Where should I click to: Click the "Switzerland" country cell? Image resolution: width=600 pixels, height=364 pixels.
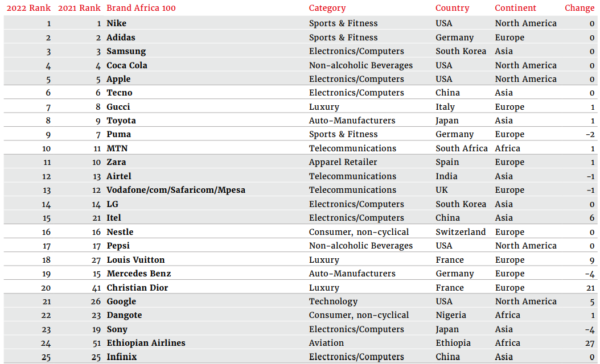click(x=461, y=232)
